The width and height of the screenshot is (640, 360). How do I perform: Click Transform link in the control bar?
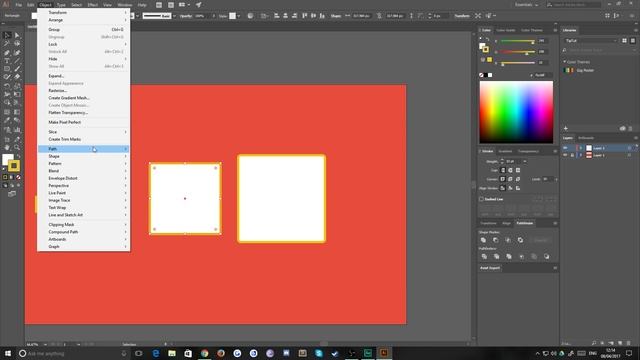click(462, 16)
